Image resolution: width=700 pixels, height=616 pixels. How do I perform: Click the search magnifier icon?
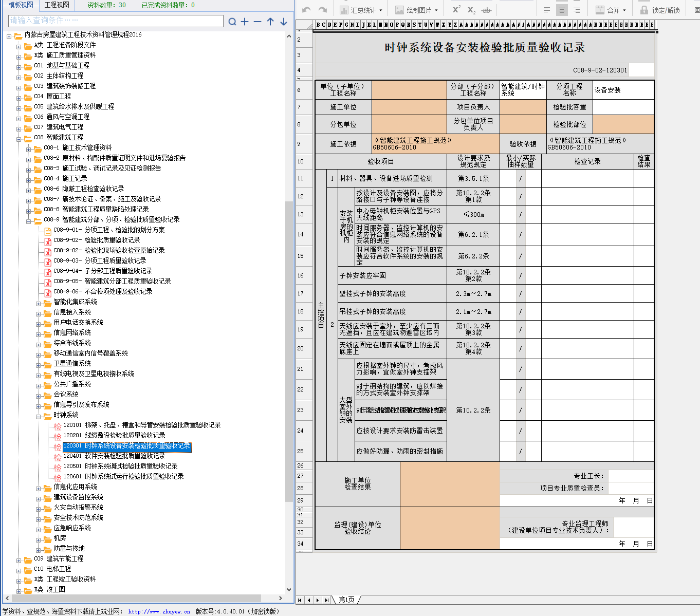pos(232,21)
